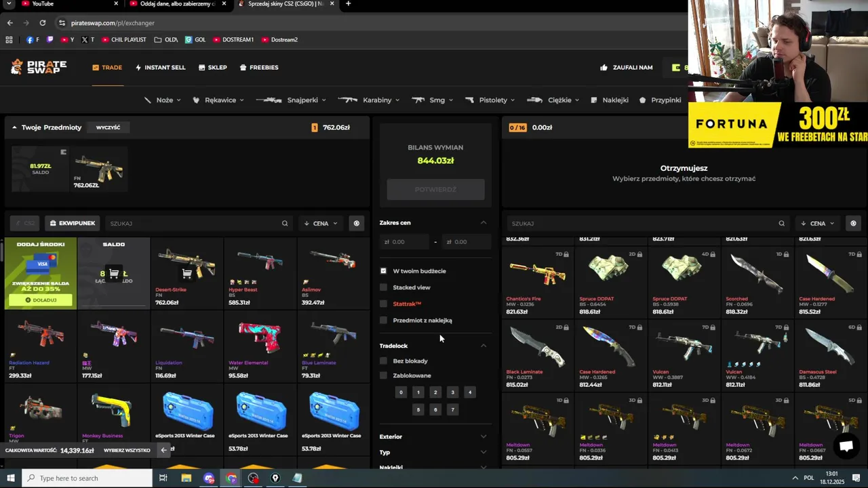
Task: Expand the Typ filter section
Action: click(x=434, y=452)
